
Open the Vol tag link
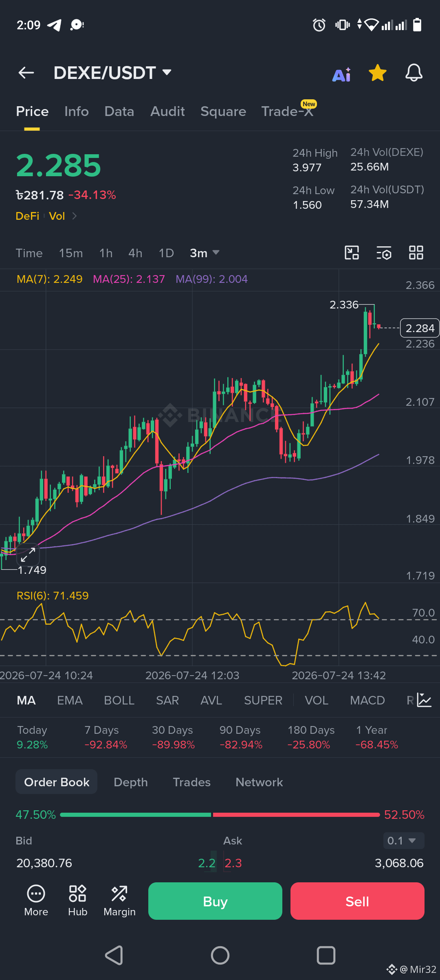(x=57, y=216)
